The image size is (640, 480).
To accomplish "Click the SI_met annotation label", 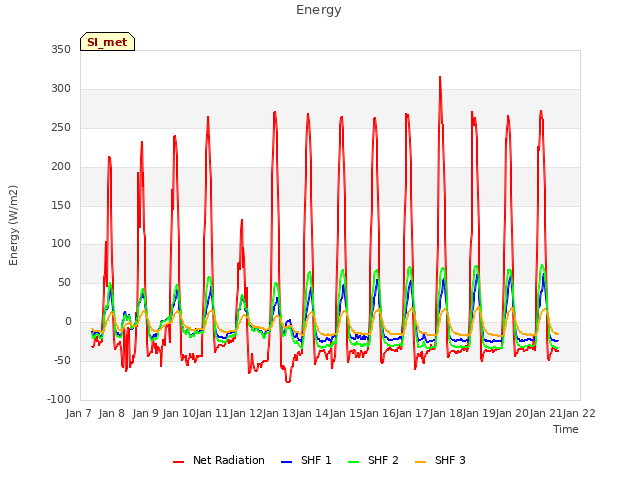I will click(x=107, y=42).
